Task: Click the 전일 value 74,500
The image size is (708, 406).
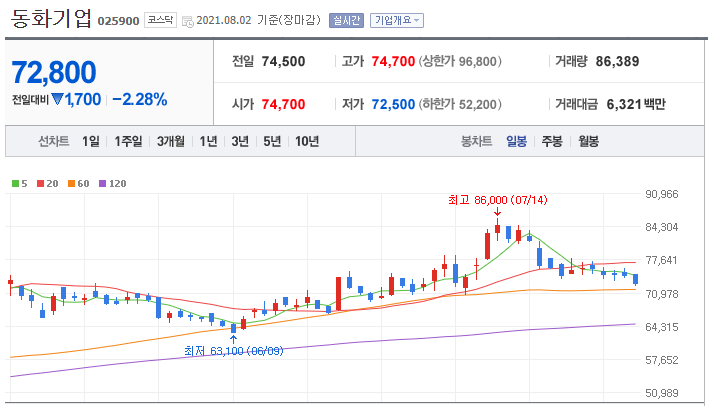Action: point(284,61)
